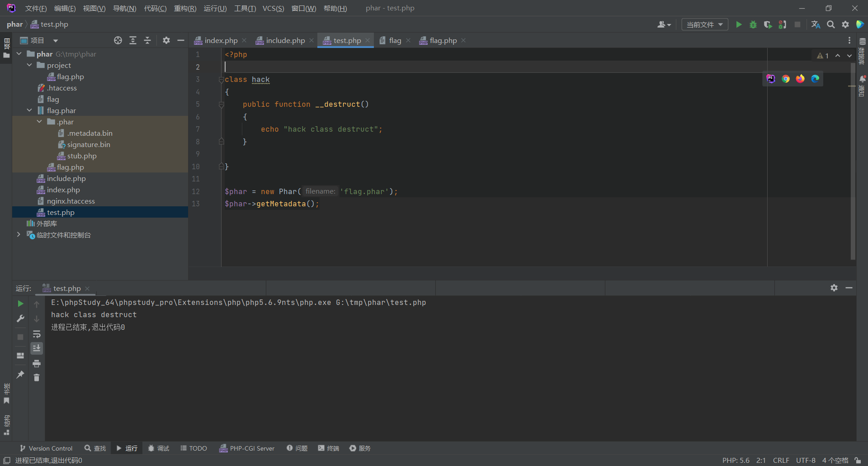Open the user account dropdown
The image size is (868, 466).
point(664,24)
